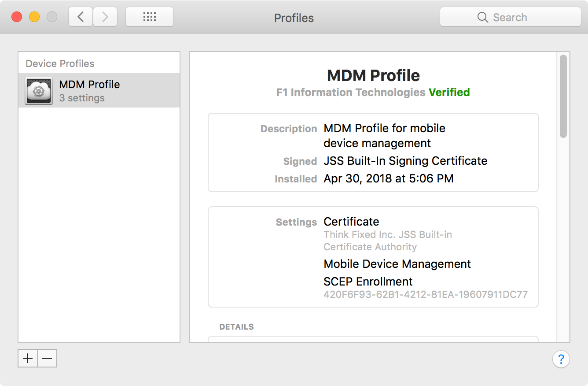The image size is (588, 386).
Task: Click JSS Built-In Signing Certificate text
Action: pyautogui.click(x=405, y=161)
